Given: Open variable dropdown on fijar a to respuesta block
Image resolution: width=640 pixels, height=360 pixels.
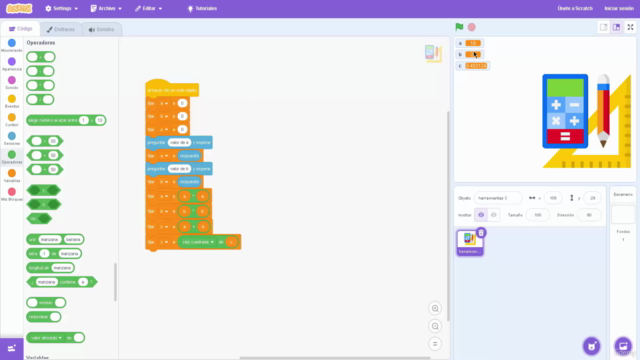Looking at the screenshot, I should click(x=164, y=156).
